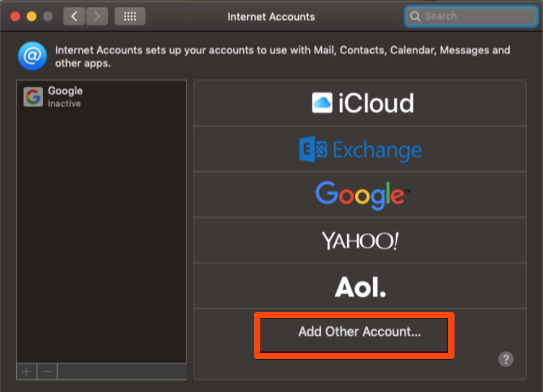Image resolution: width=543 pixels, height=392 pixels.
Task: Select Yahoo! as the account provider
Action: 360,241
